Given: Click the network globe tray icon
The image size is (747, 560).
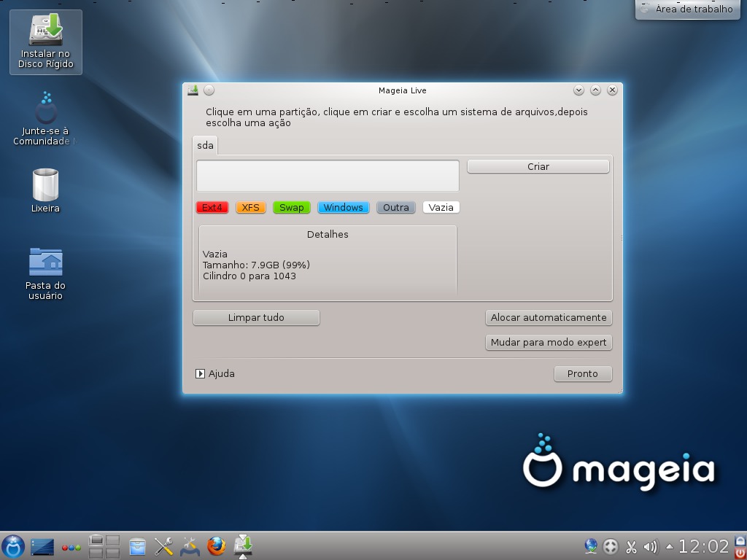Looking at the screenshot, I should point(591,546).
